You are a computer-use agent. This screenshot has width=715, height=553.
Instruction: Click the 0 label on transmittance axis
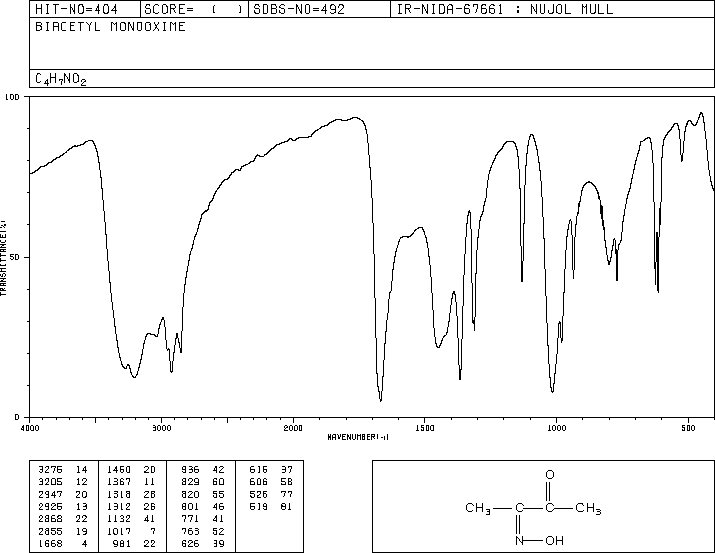click(x=17, y=417)
